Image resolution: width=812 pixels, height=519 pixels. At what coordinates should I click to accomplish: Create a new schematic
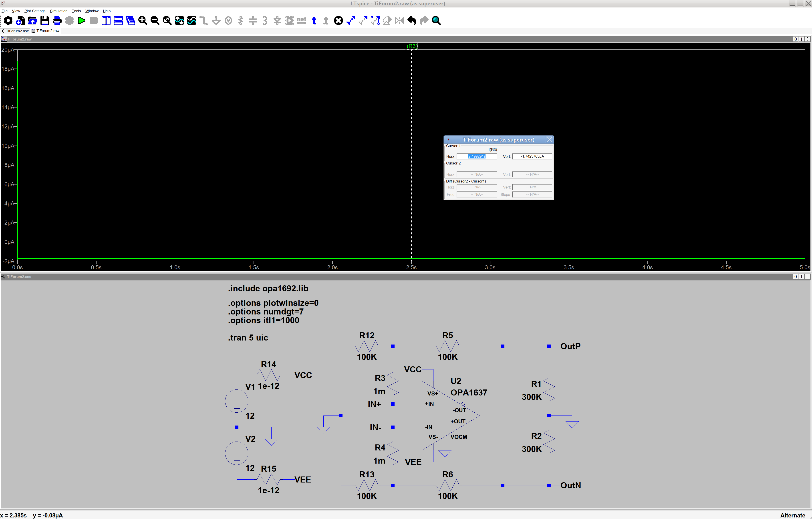pos(20,20)
